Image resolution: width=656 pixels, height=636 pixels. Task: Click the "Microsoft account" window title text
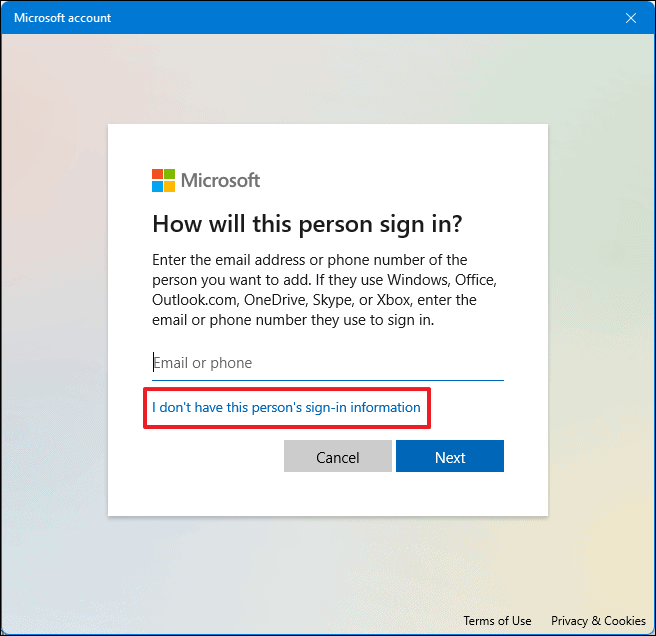[63, 18]
